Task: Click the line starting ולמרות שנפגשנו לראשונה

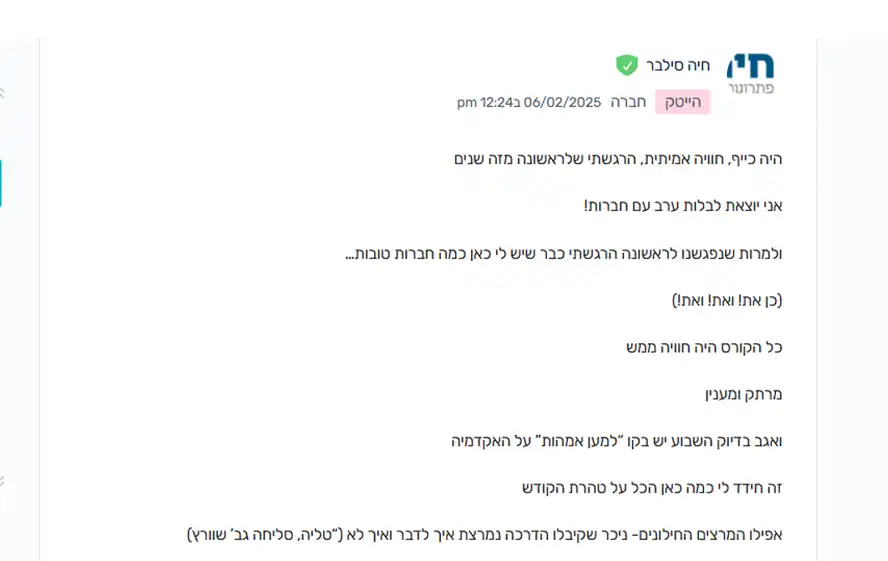Action: (x=564, y=253)
